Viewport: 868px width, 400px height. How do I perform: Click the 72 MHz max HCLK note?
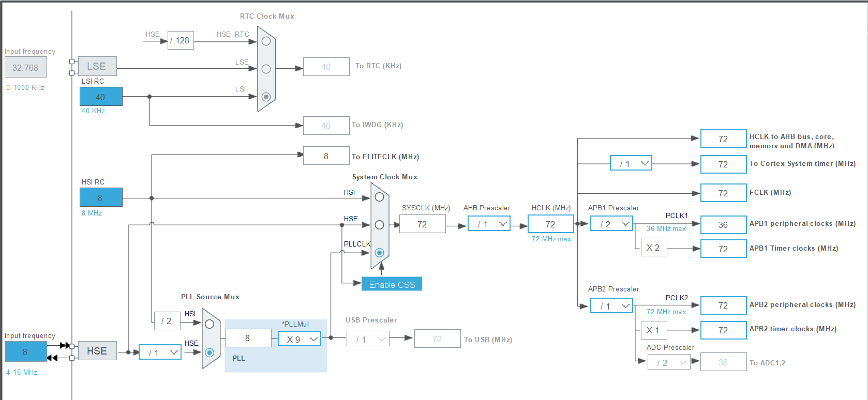pyautogui.click(x=551, y=239)
